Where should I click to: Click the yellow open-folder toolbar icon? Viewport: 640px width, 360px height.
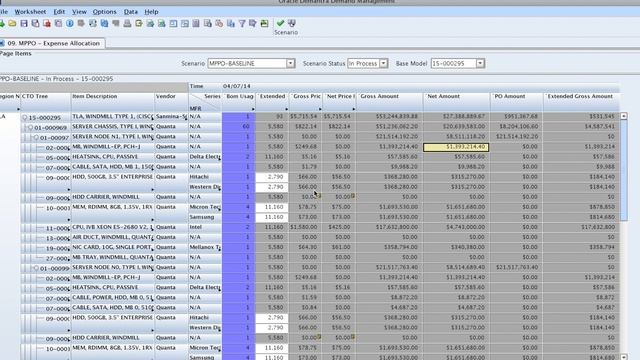coord(12,23)
